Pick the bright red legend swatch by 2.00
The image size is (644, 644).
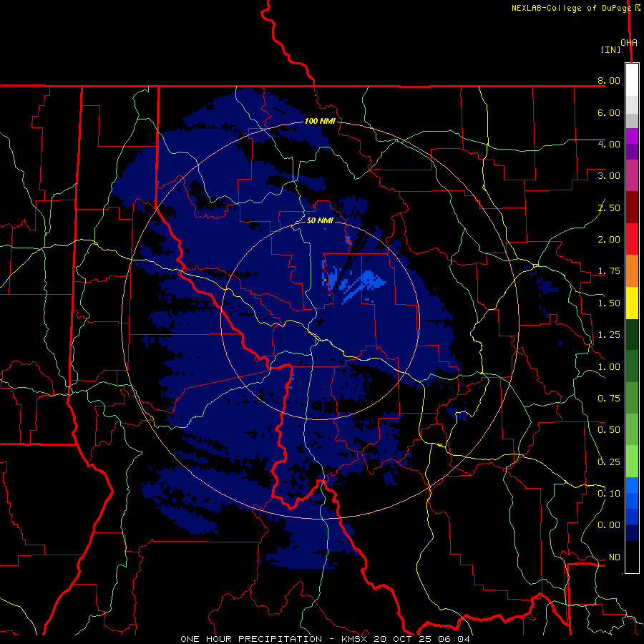pos(632,239)
